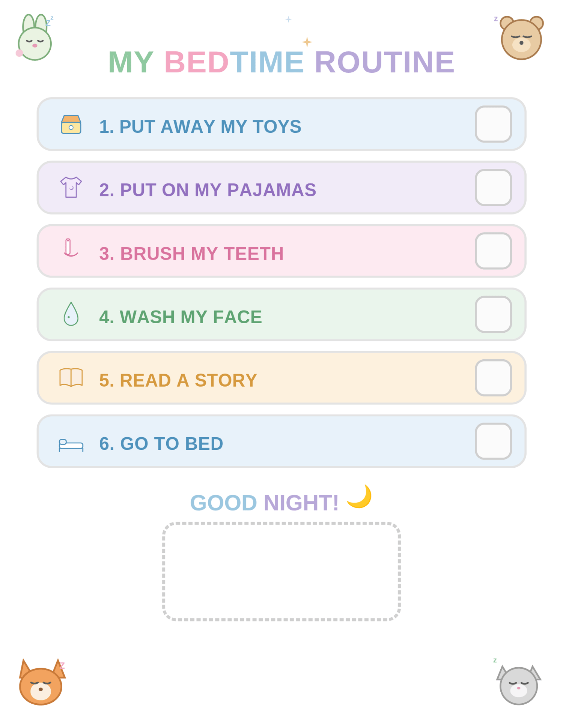
Task: Click the Good Night! text
Action: (x=264, y=503)
